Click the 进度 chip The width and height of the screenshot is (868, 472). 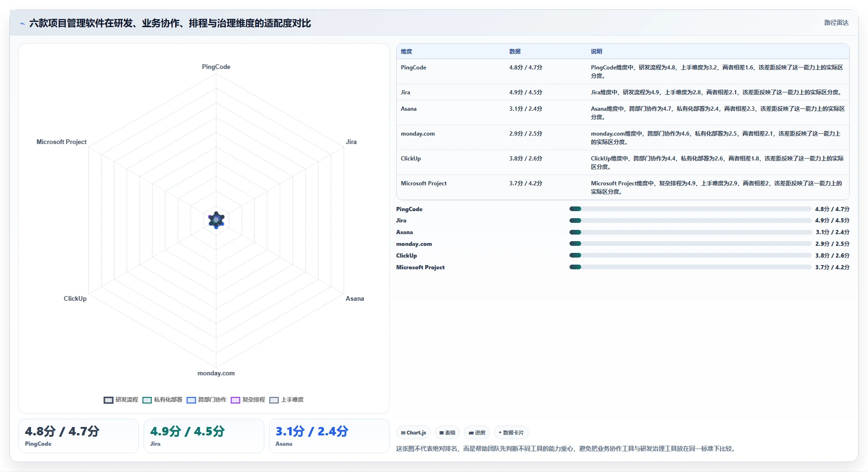[477, 433]
